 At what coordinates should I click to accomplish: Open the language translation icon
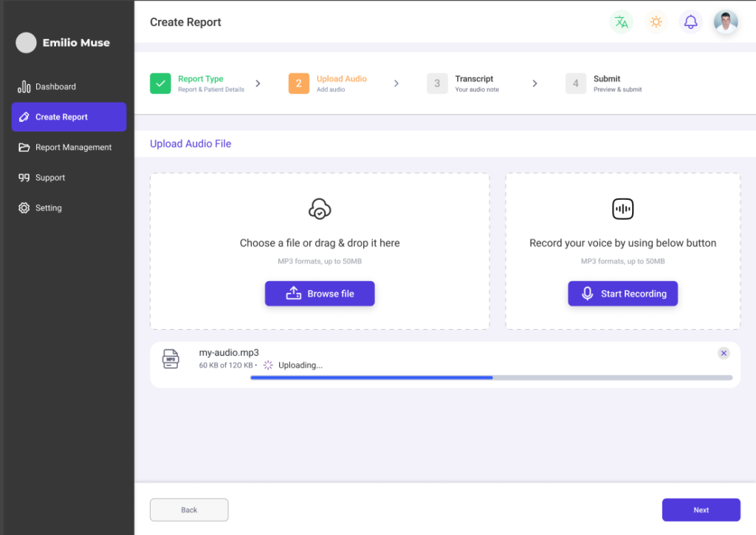coord(621,22)
